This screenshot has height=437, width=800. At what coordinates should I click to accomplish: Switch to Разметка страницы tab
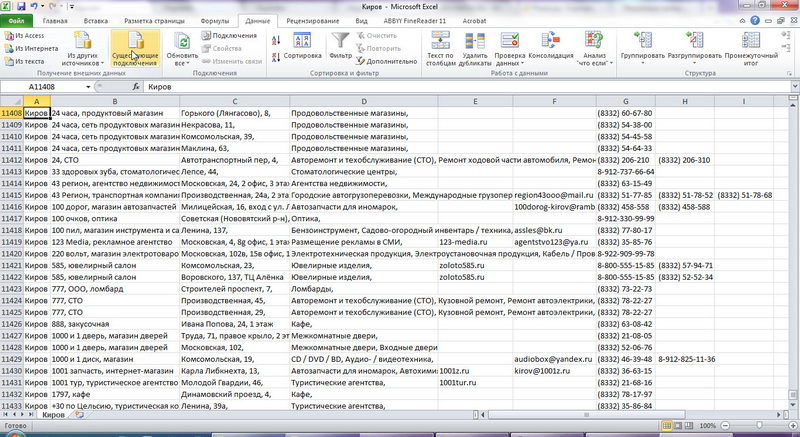(x=155, y=21)
